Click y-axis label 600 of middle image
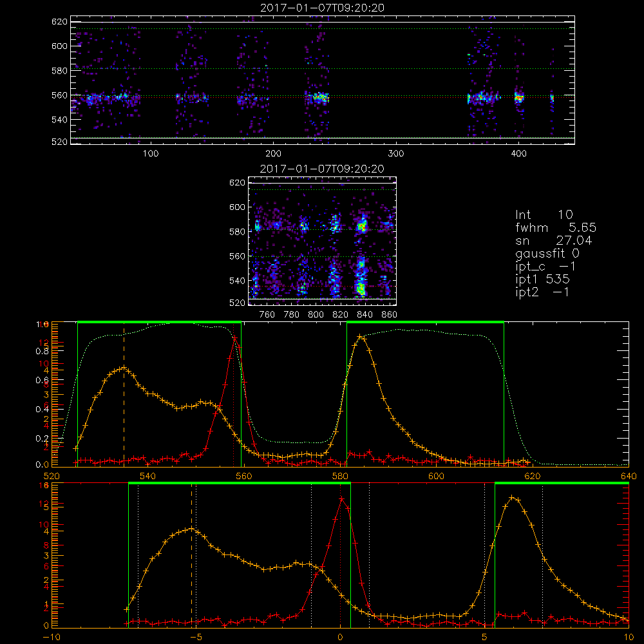Image resolution: width=644 pixels, height=644 pixels. (x=237, y=207)
